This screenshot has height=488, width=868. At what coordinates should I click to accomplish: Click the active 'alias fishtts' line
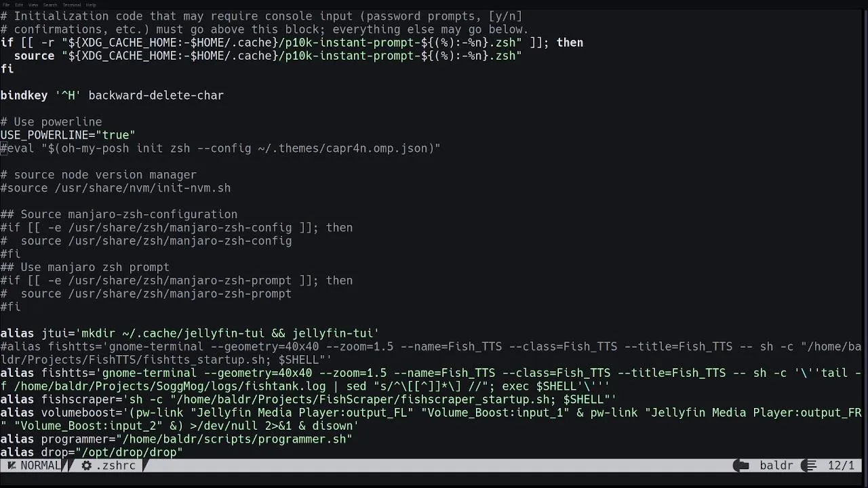[431, 380]
